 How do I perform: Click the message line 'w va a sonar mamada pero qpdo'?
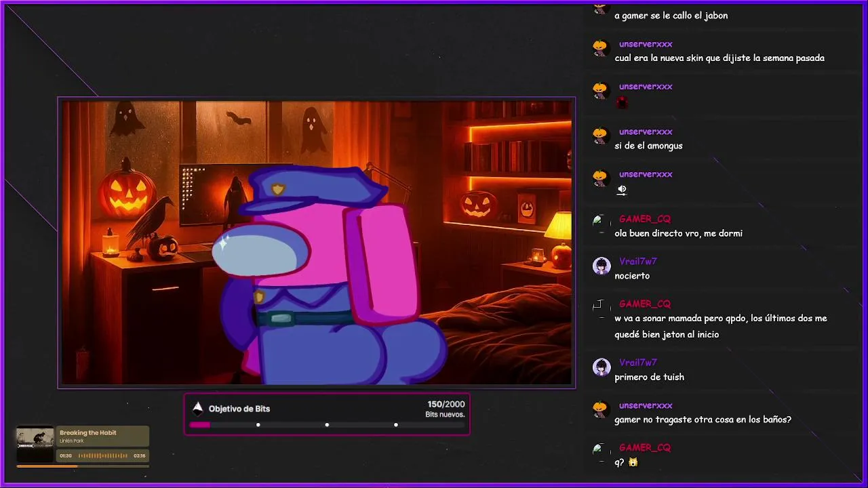721,319
